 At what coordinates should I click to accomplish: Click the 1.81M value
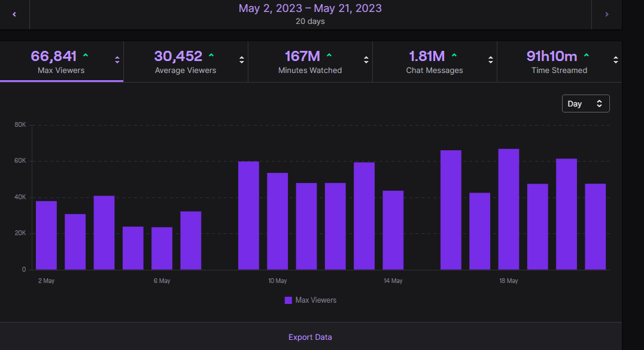coord(427,56)
